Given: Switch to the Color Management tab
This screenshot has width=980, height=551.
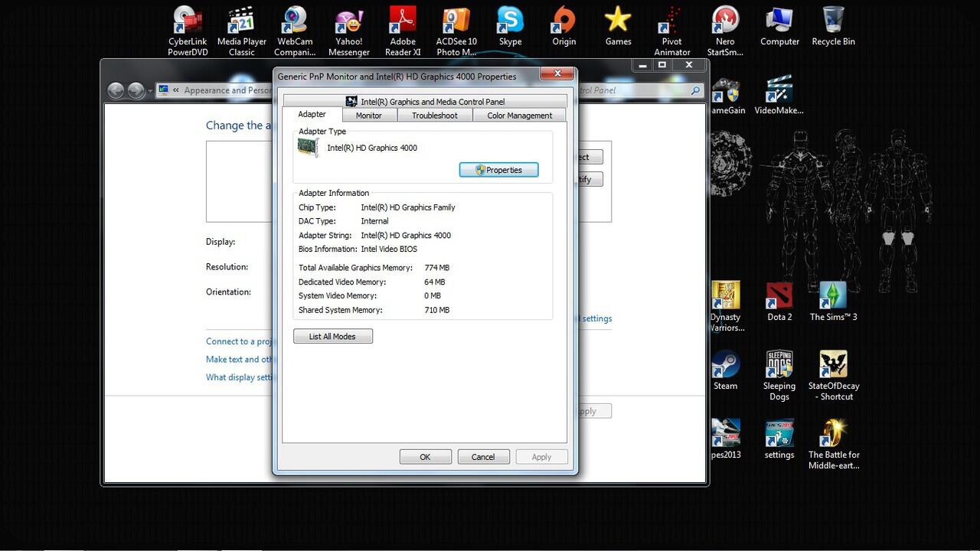Looking at the screenshot, I should (x=519, y=116).
